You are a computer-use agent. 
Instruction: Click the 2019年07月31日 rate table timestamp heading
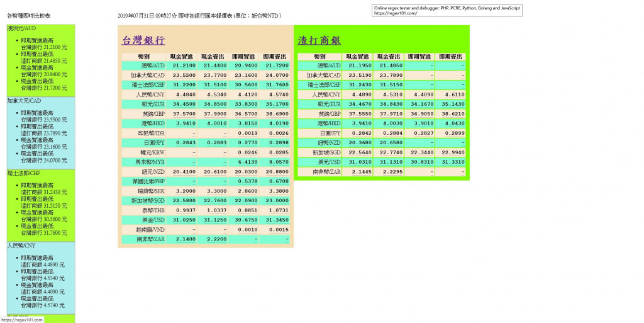[x=199, y=16]
